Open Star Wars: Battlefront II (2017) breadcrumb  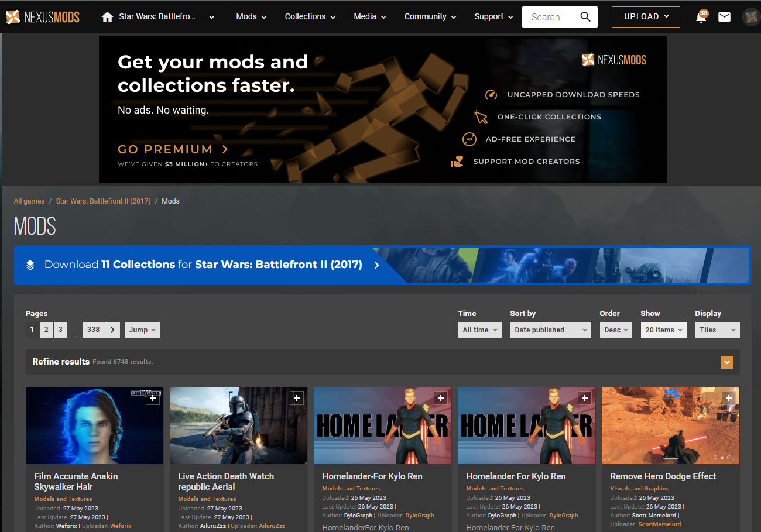103,201
